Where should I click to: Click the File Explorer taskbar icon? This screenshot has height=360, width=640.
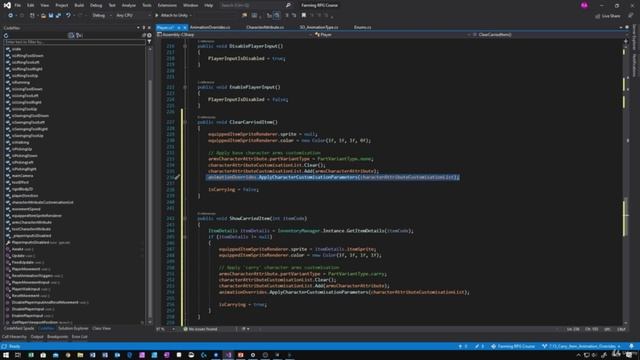80,355
